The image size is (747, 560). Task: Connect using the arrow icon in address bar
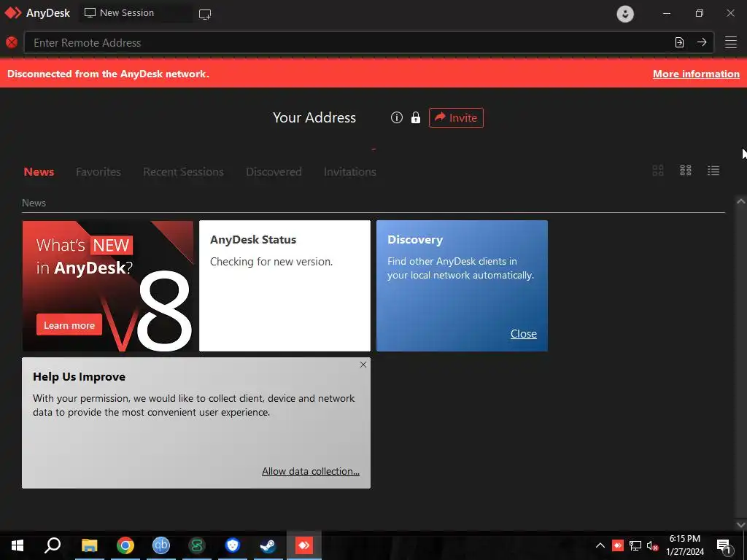point(702,42)
